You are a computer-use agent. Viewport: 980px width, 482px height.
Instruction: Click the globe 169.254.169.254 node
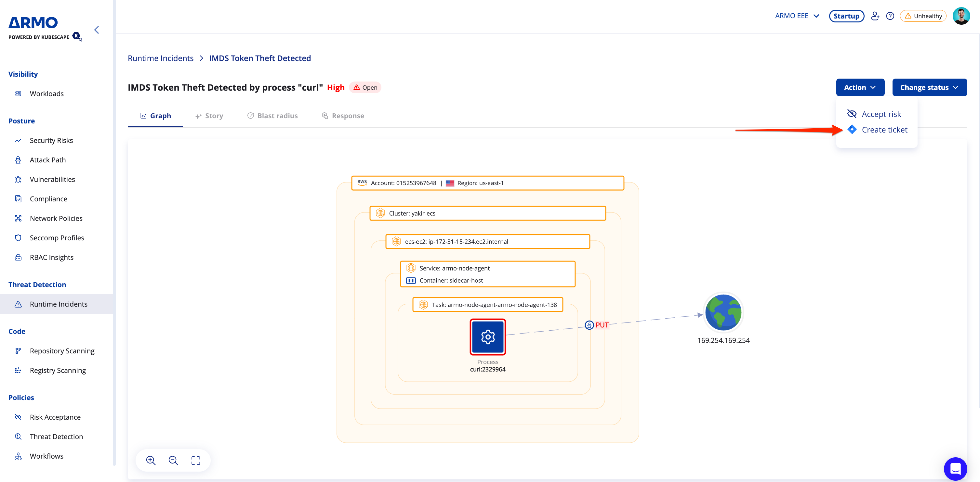tap(723, 312)
